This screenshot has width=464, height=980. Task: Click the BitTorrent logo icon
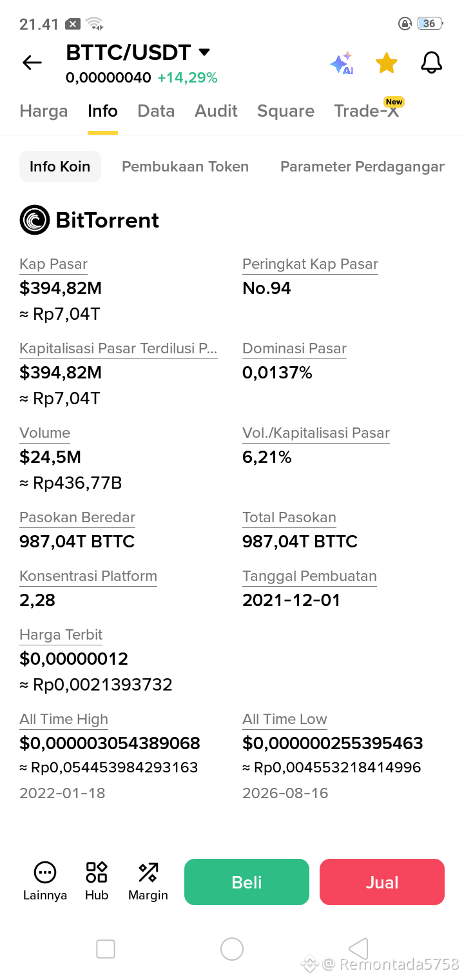coord(35,220)
